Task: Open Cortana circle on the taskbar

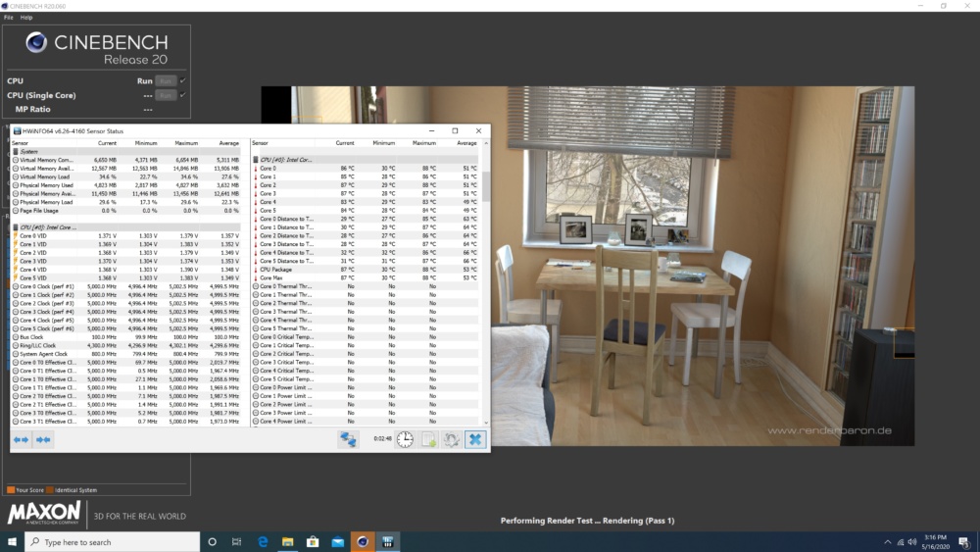Action: click(x=212, y=542)
